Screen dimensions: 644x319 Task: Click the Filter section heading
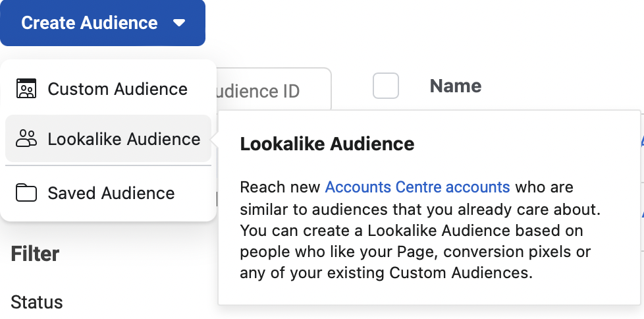click(x=35, y=254)
